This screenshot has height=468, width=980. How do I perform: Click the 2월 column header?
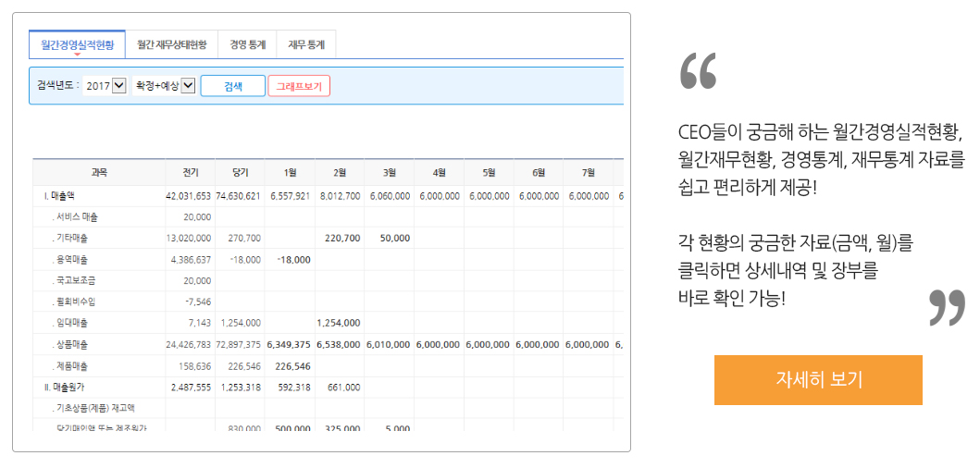340,172
